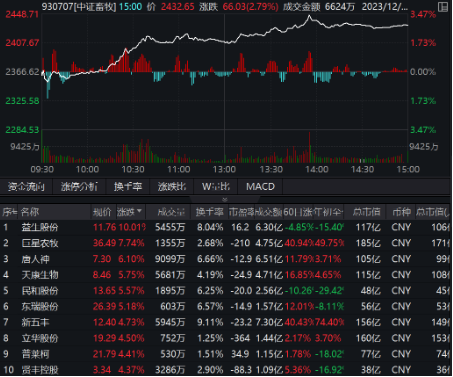Image resolution: width=453 pixels, height=377 pixels.
Task: Click the 185亿 market cap cell
Action: pos(368,243)
